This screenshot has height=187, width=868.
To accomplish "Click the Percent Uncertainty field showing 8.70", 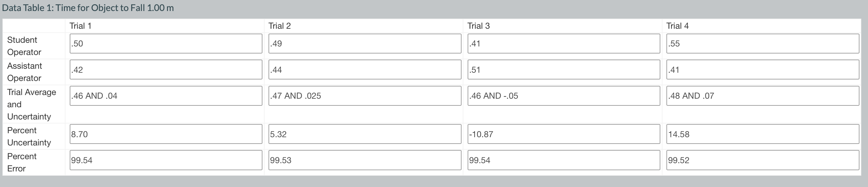I will (x=165, y=134).
